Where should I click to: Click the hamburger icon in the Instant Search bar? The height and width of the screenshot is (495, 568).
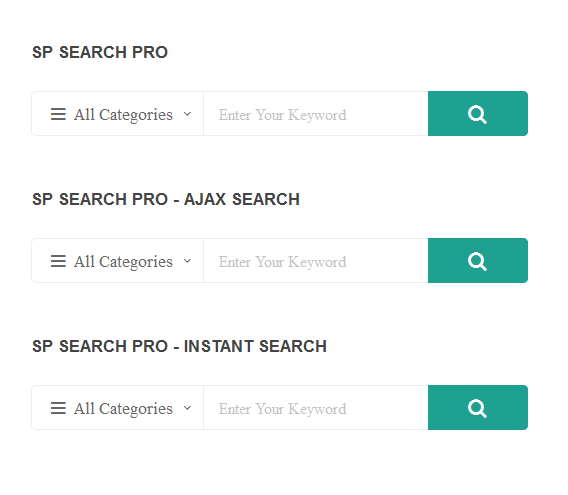(58, 408)
